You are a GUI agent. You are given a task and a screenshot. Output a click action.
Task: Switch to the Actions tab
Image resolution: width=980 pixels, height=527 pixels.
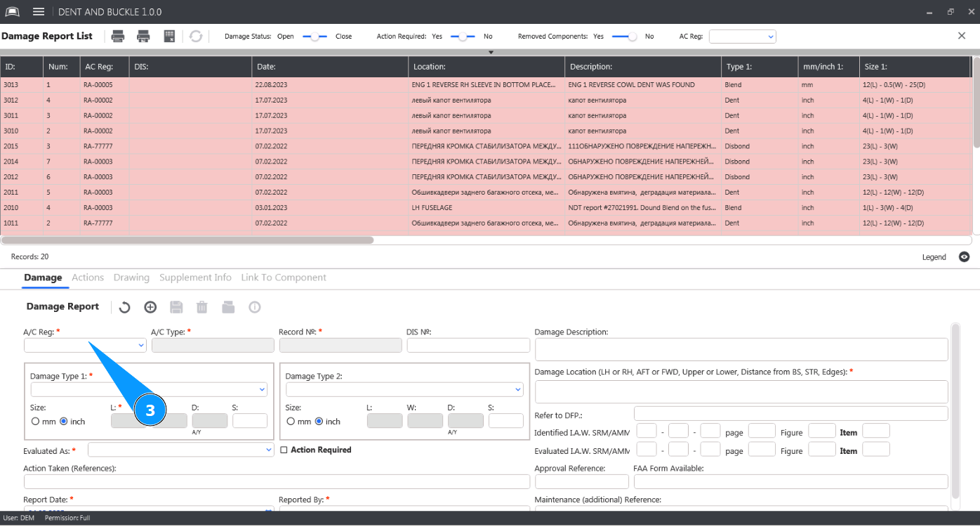pyautogui.click(x=88, y=278)
